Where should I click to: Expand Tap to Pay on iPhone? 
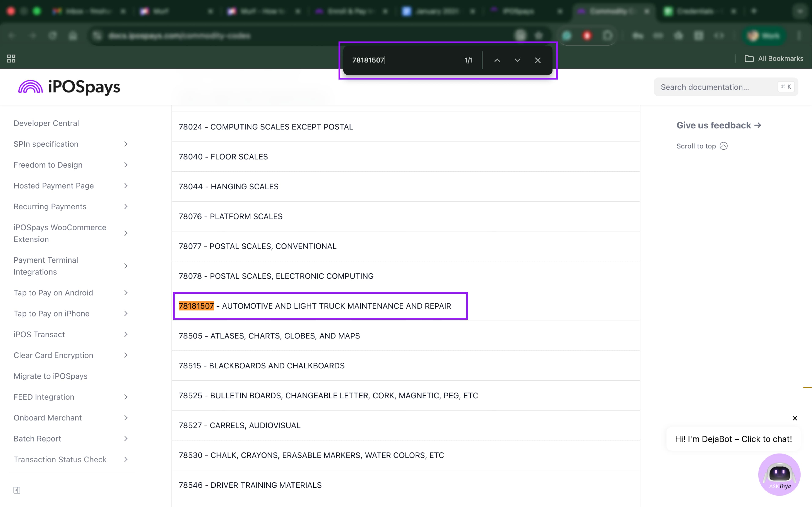[126, 313]
